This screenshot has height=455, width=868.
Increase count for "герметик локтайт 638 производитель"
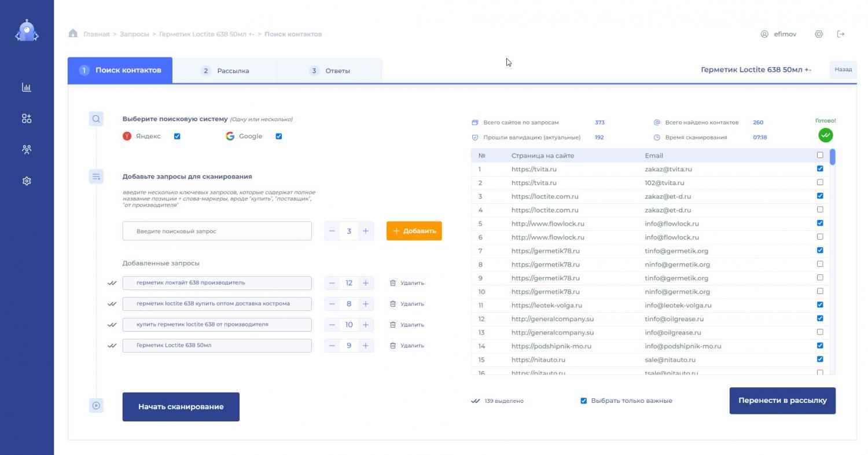(x=366, y=283)
